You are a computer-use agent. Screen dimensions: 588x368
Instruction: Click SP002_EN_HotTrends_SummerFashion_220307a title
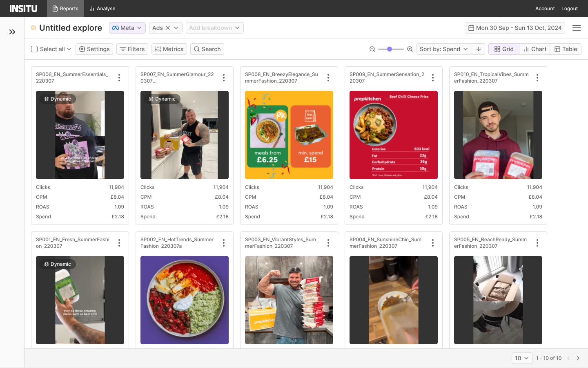pos(177,243)
